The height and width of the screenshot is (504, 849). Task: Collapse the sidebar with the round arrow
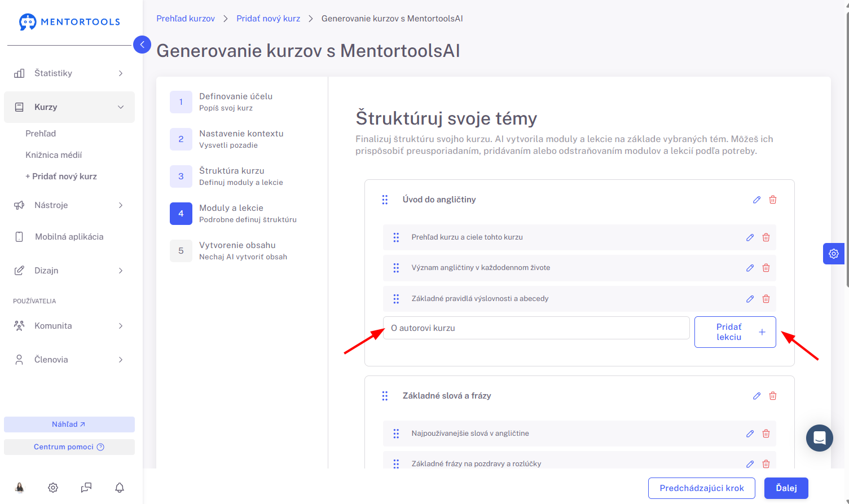point(142,45)
